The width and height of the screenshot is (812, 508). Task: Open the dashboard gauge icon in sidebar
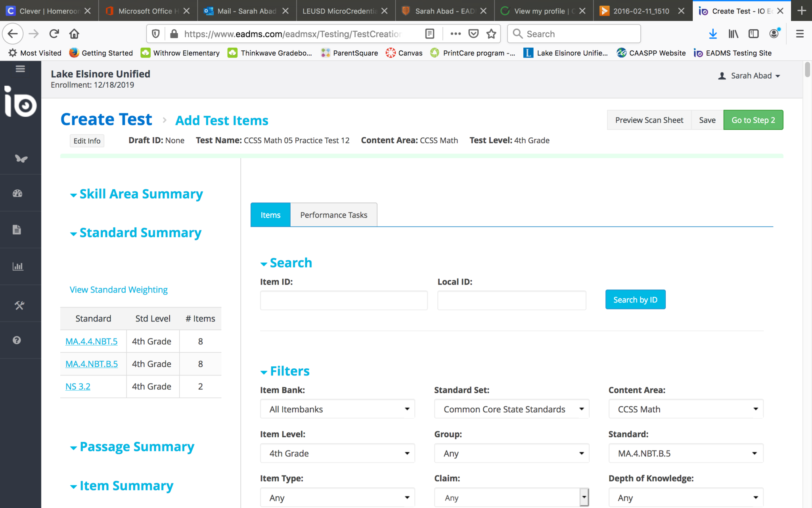pyautogui.click(x=17, y=193)
